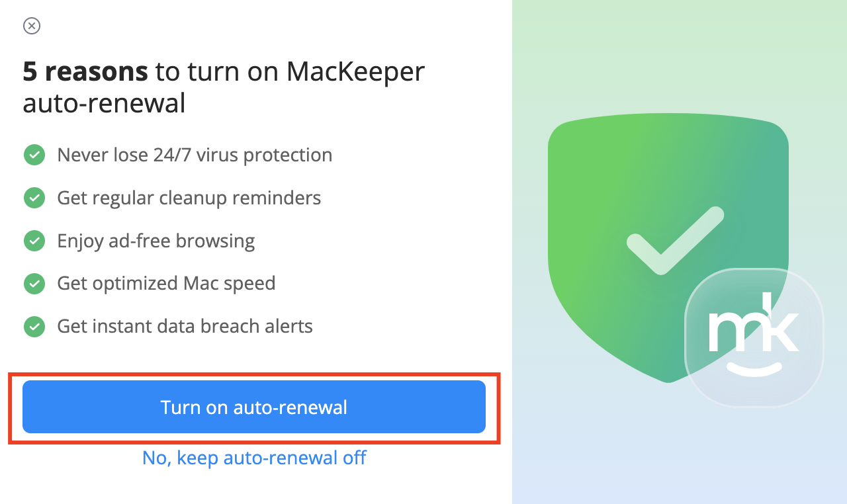Select the "Enjoy ad-free browsing" text
847x504 pixels.
156,241
